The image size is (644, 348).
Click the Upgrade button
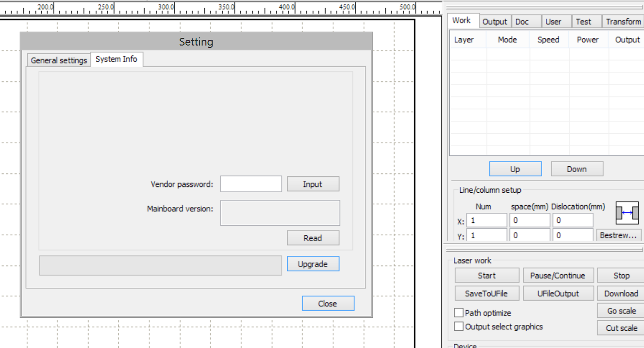click(313, 264)
